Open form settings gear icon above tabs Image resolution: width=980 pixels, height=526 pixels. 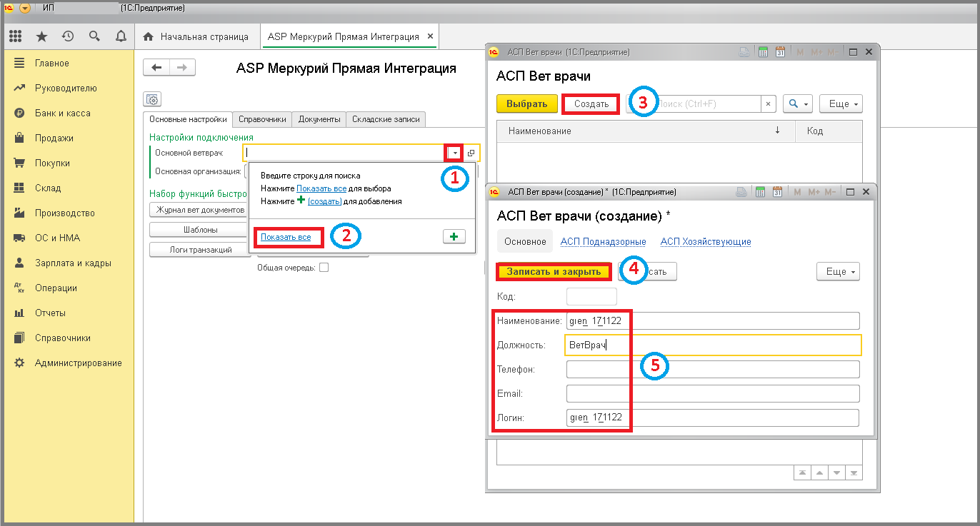[x=152, y=99]
